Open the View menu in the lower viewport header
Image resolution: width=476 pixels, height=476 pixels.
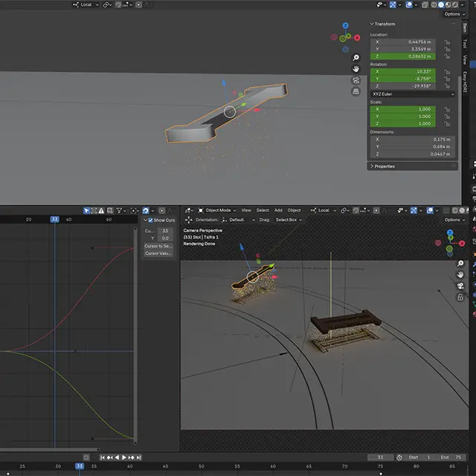pyautogui.click(x=245, y=210)
